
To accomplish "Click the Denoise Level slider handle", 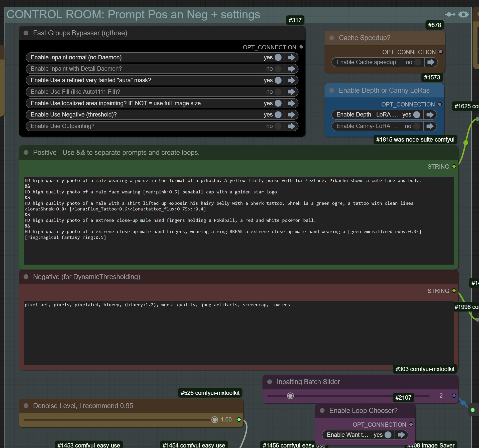I will click(215, 419).
